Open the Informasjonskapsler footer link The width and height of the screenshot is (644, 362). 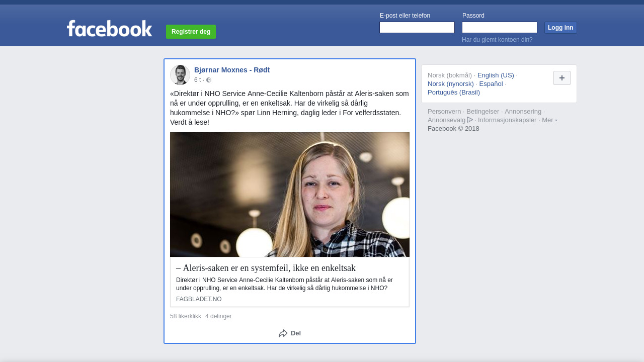click(507, 120)
